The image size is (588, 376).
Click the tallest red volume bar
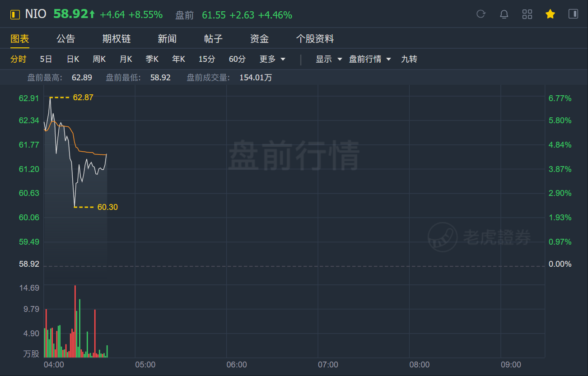point(75,321)
